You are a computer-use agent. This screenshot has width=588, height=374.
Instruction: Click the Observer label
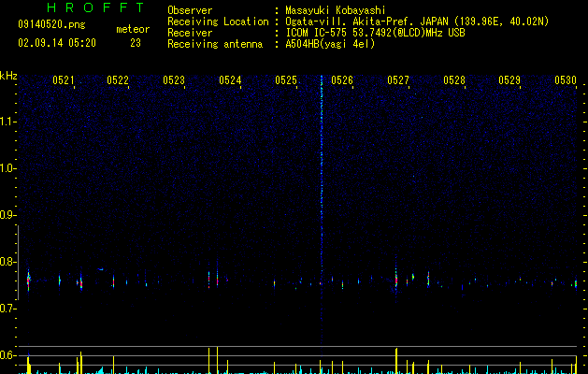click(190, 10)
